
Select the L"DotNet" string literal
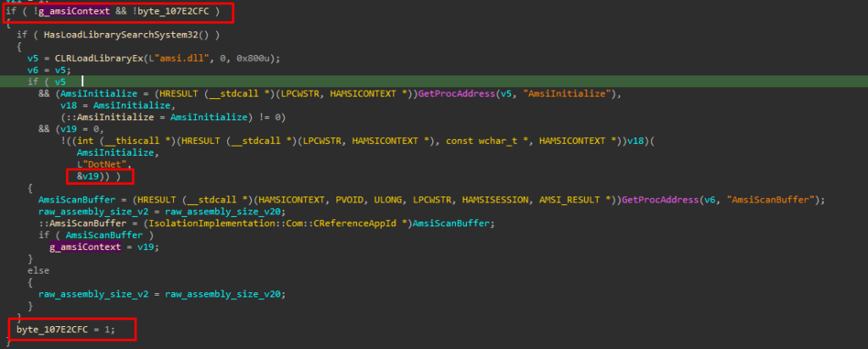[x=99, y=163]
